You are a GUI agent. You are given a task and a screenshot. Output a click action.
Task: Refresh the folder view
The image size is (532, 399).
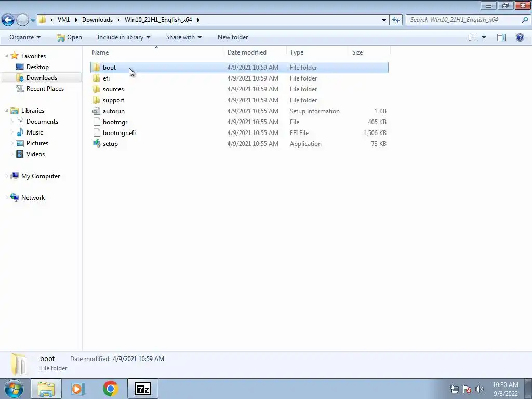click(x=396, y=20)
